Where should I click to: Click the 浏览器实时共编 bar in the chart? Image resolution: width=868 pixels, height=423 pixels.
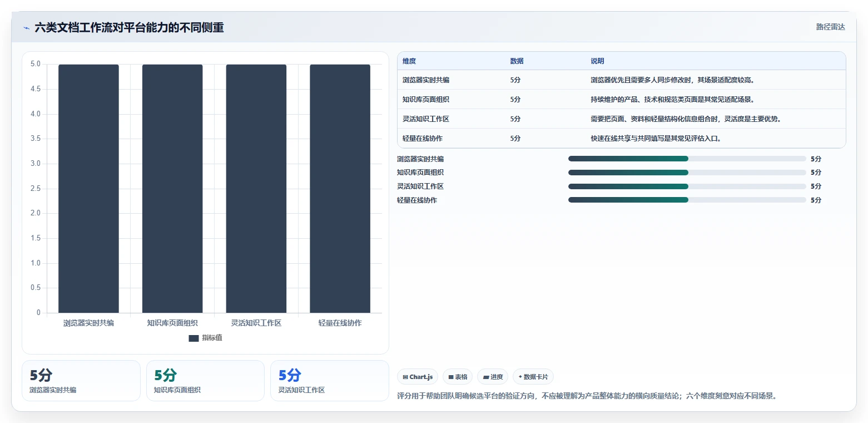point(88,189)
